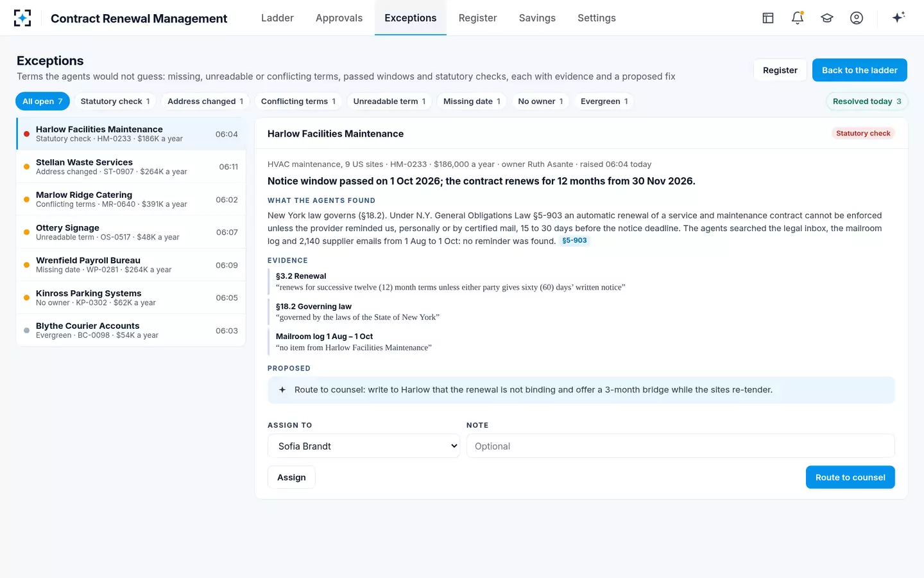Screen dimensions: 924x578
Task: Click the Assign button
Action: [291, 477]
